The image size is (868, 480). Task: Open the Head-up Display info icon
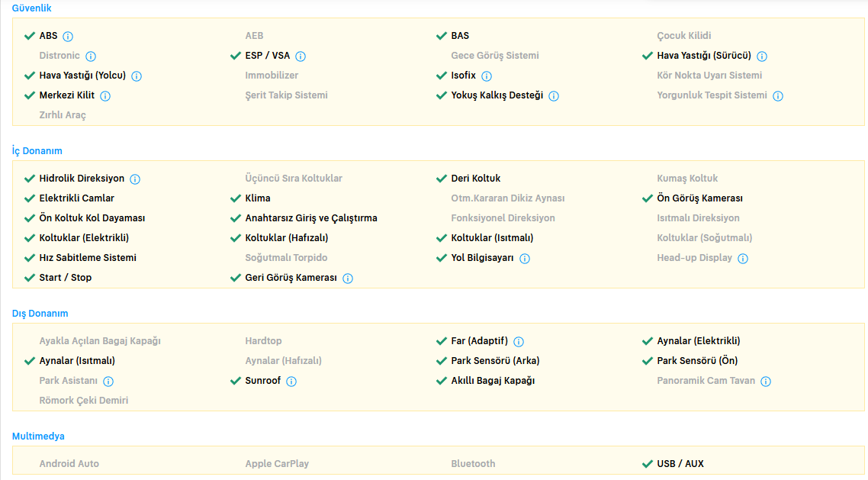point(744,259)
